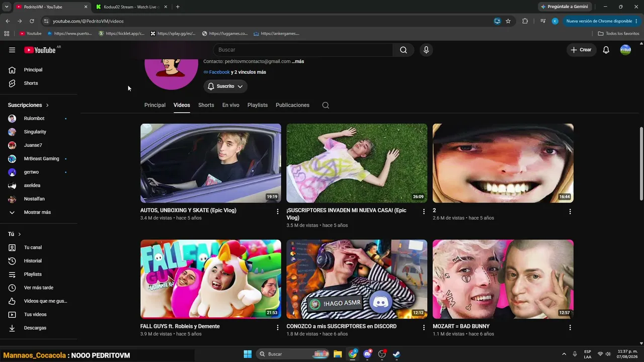Open the YouTube hamburger guide menu
Image resolution: width=644 pixels, height=362 pixels.
point(12,50)
